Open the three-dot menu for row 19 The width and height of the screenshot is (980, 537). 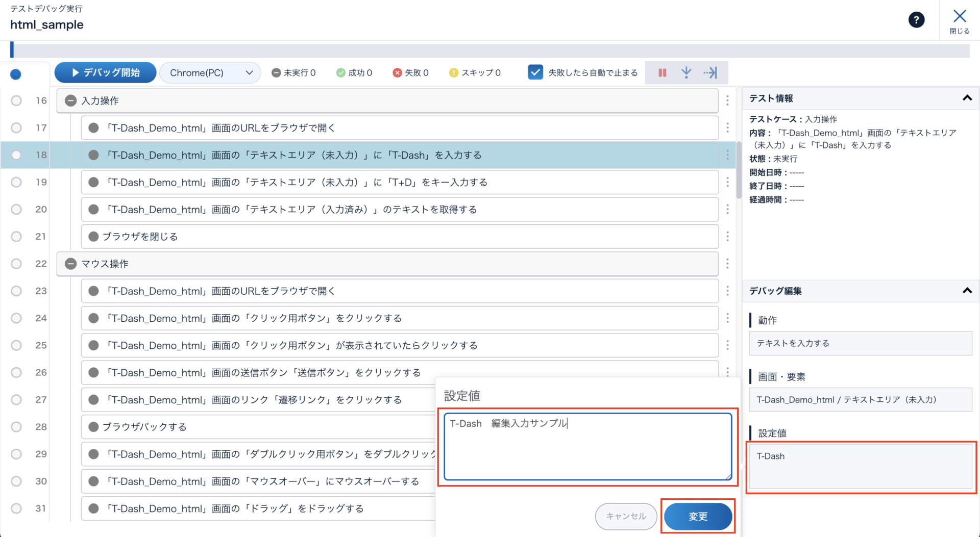click(727, 182)
